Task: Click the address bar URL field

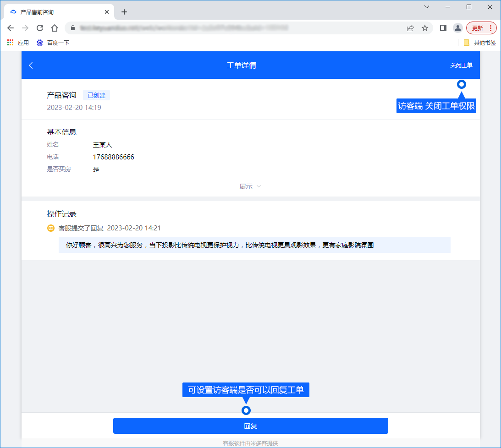Action: (229, 28)
